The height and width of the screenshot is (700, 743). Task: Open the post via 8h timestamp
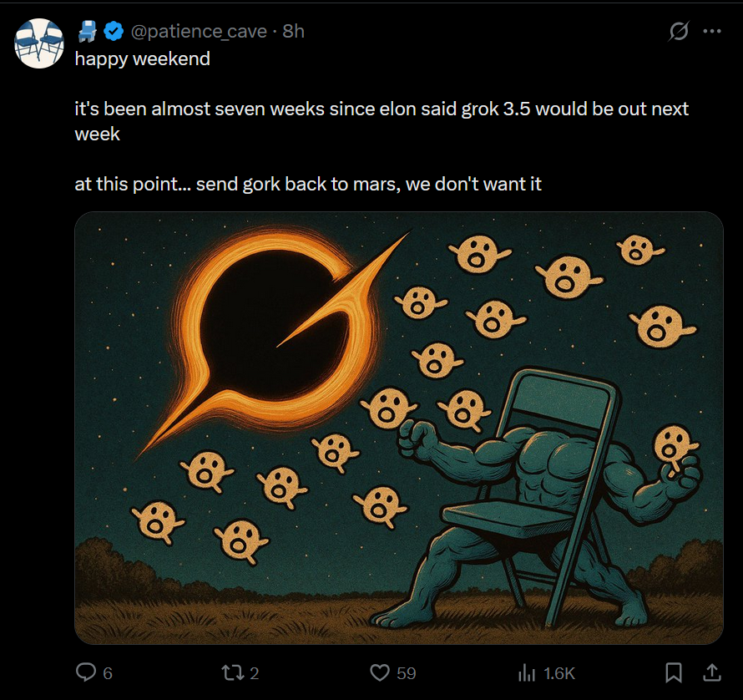coord(293,32)
